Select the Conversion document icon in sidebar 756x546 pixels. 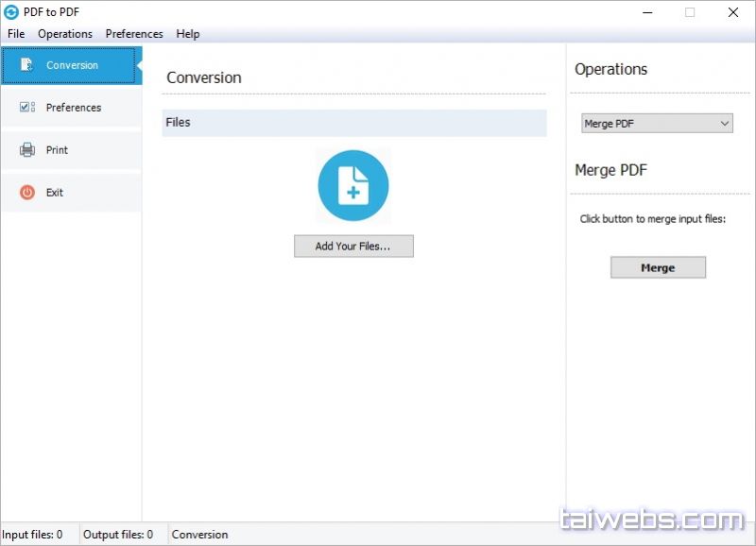point(26,65)
